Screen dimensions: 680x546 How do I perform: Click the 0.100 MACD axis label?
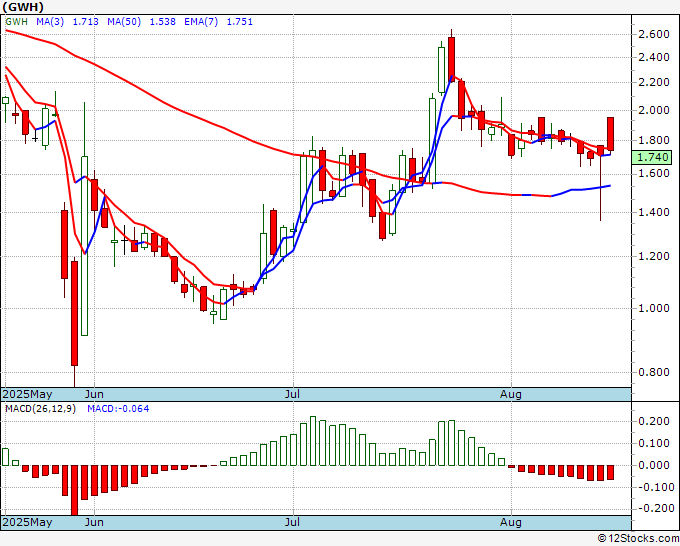click(x=654, y=443)
